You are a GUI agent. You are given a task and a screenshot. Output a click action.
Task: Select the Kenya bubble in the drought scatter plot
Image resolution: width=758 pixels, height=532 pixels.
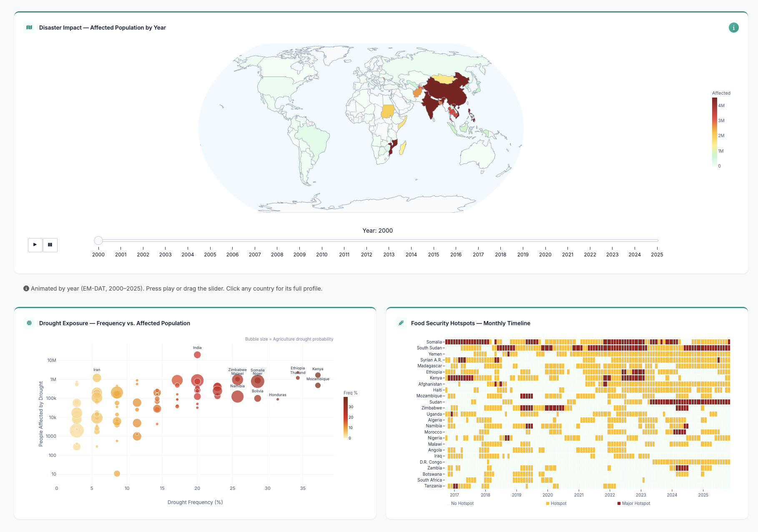[318, 375]
